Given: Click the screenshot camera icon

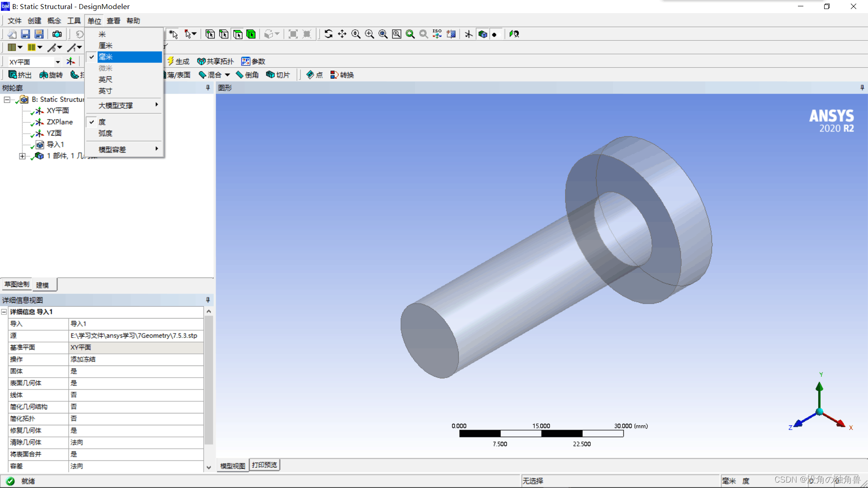Looking at the screenshot, I should (57, 34).
